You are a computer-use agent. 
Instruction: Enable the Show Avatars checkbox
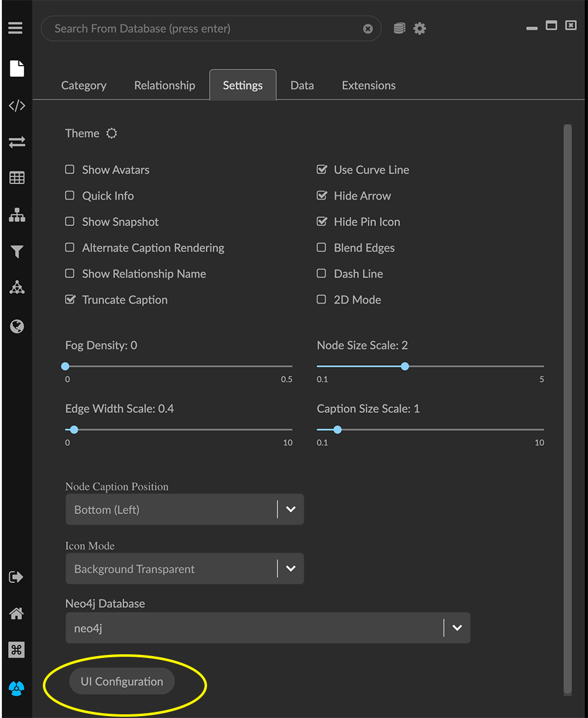point(70,170)
